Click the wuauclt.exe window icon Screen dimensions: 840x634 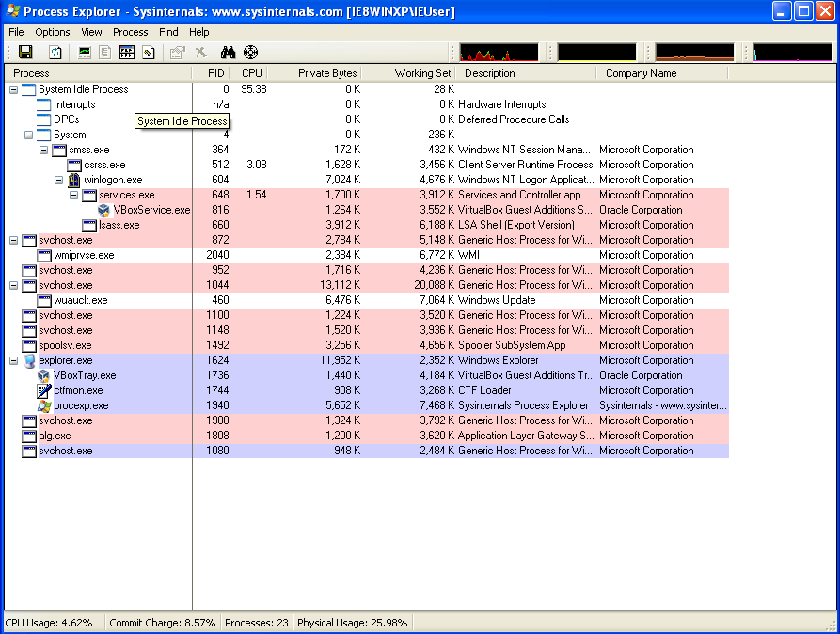44,300
